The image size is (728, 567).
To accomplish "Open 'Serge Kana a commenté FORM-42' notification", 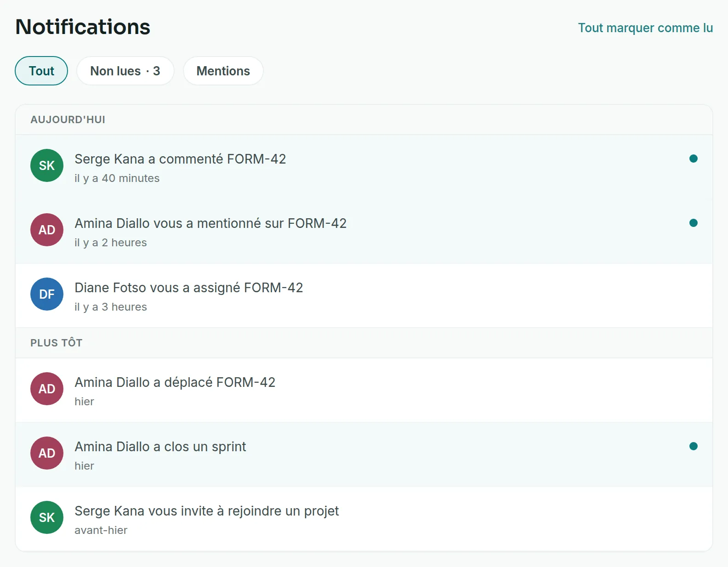I will click(x=364, y=167).
